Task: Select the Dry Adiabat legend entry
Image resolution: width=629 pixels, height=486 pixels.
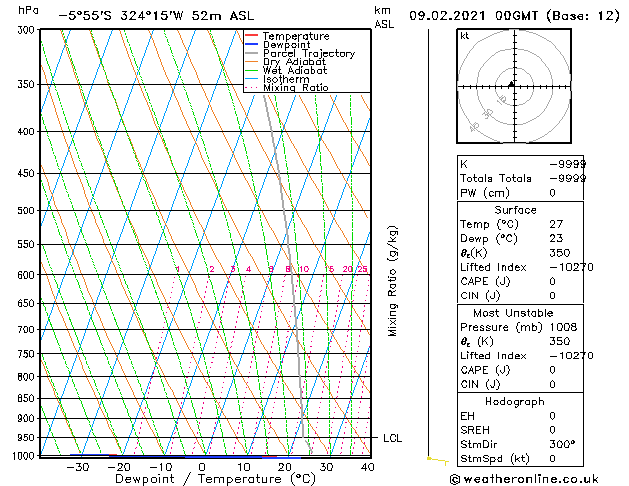Action: (x=294, y=62)
